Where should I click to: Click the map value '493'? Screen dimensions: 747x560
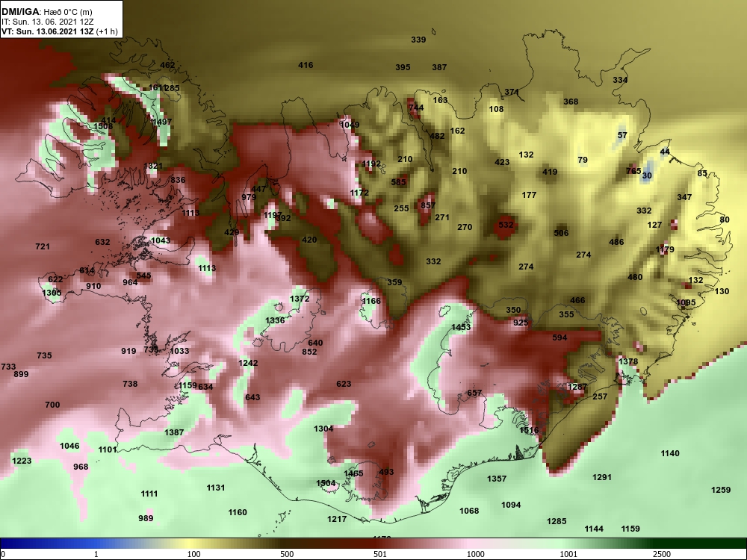coord(386,472)
